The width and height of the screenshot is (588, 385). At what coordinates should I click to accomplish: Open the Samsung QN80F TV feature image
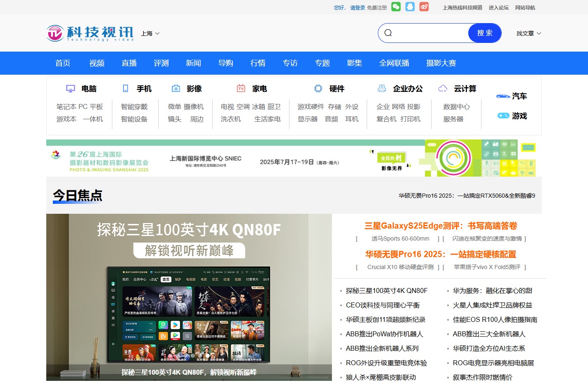(189, 297)
